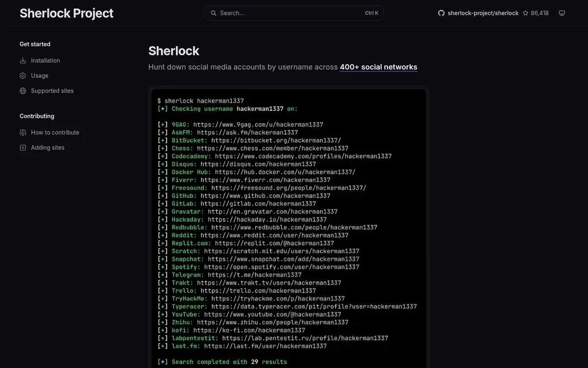The image size is (588, 368).
Task: Click the Spotify result line
Action: [258, 267]
